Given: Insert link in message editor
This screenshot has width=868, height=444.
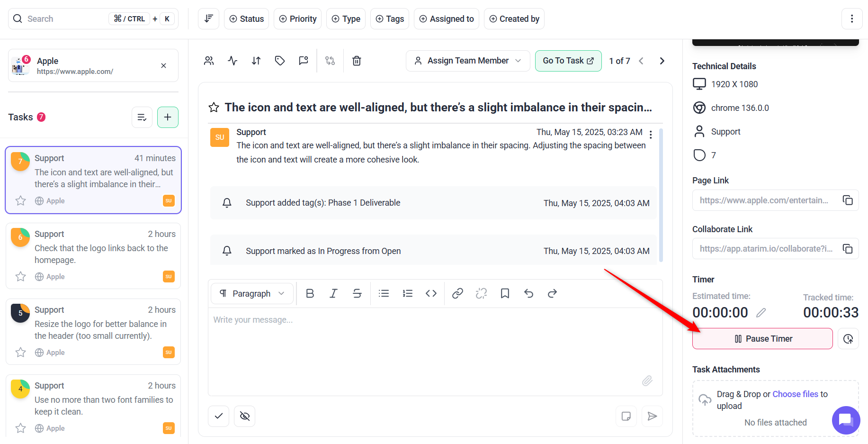Looking at the screenshot, I should coord(457,294).
